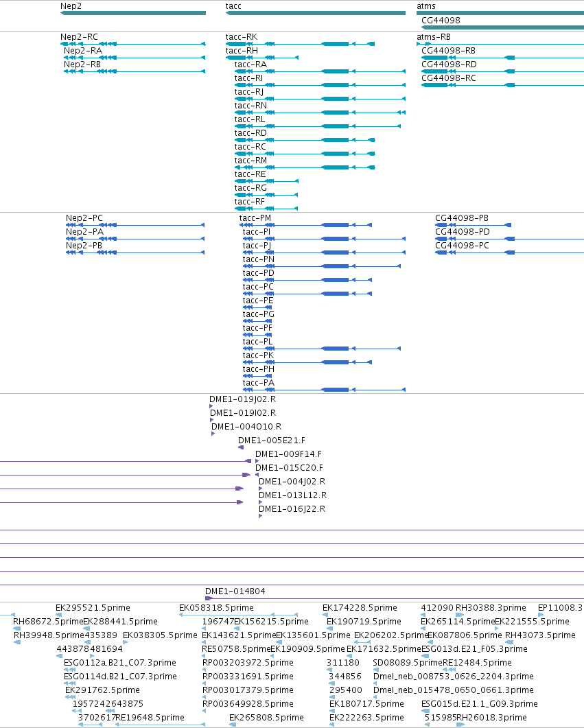Click the CG44098-PD protein label
The height and width of the screenshot is (728, 584).
click(x=463, y=232)
